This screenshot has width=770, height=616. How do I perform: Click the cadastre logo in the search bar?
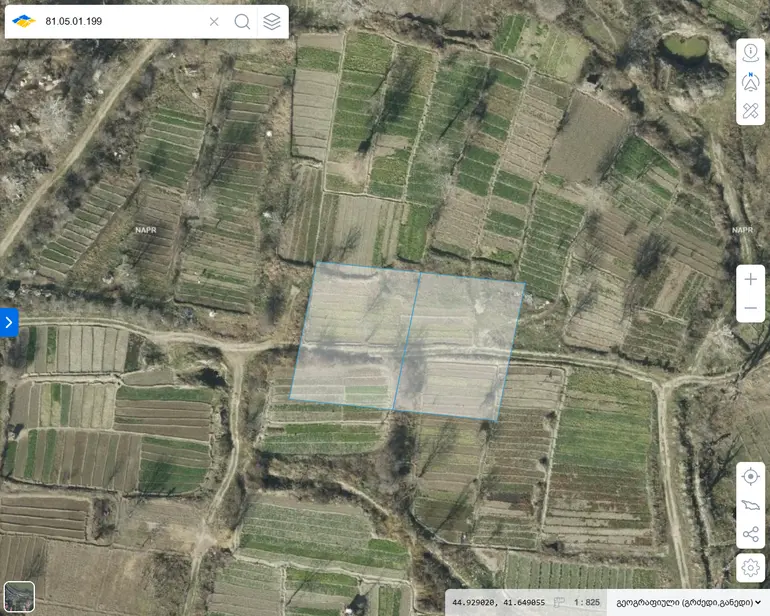pyautogui.click(x=24, y=22)
